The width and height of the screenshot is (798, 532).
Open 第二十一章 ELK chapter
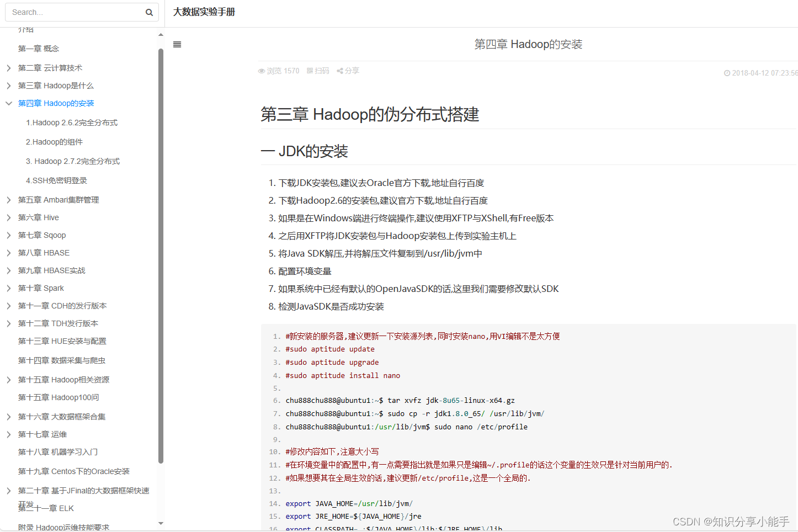tap(46, 508)
